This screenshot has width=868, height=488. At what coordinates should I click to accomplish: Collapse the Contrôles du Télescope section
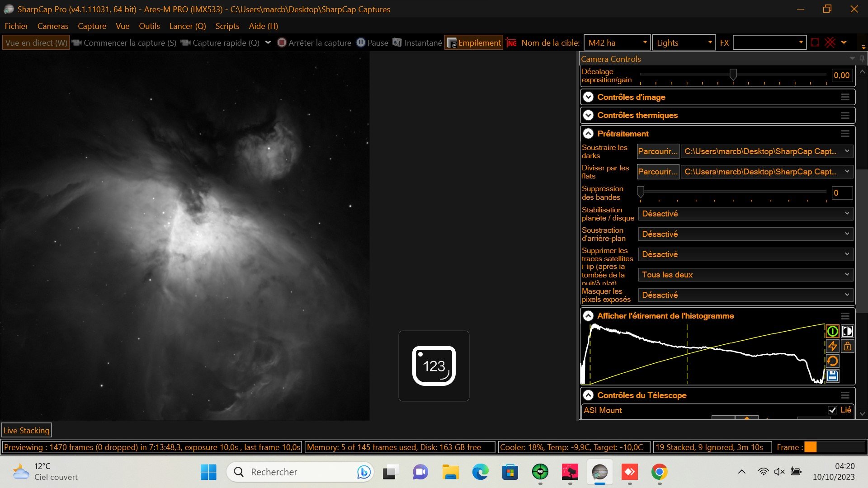click(x=588, y=395)
